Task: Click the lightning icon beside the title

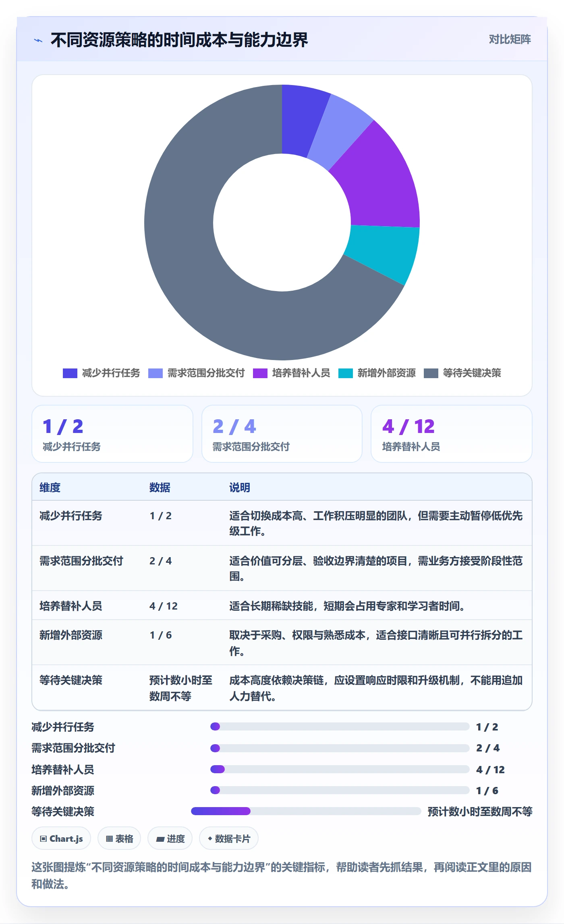Action: pos(38,40)
